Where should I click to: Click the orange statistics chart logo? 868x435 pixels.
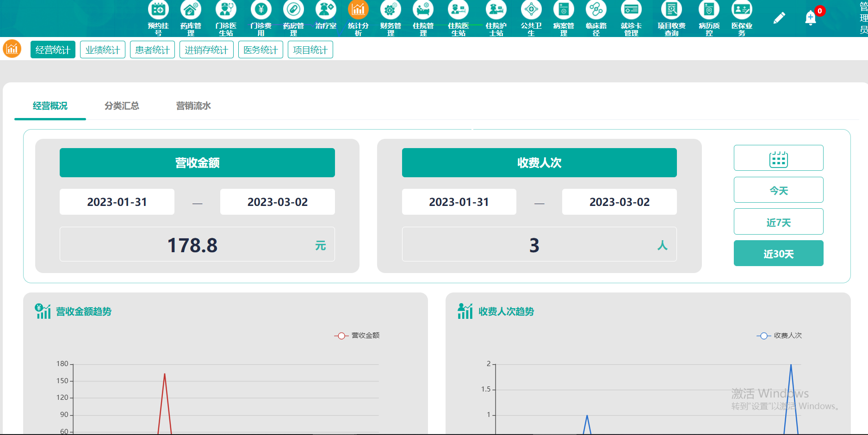(x=12, y=49)
